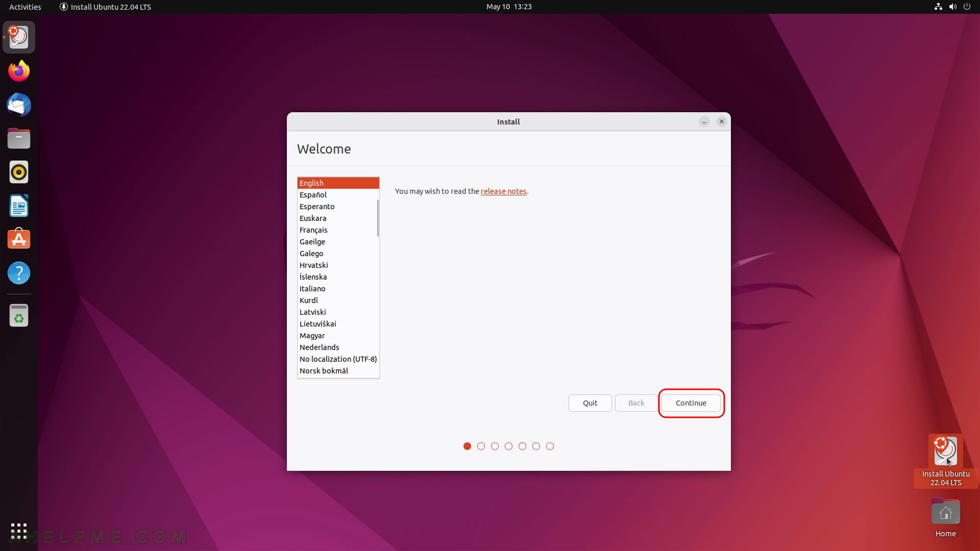Viewport: 980px width, 551px height.
Task: Open the clock showing May 10 13:23
Action: pos(509,7)
